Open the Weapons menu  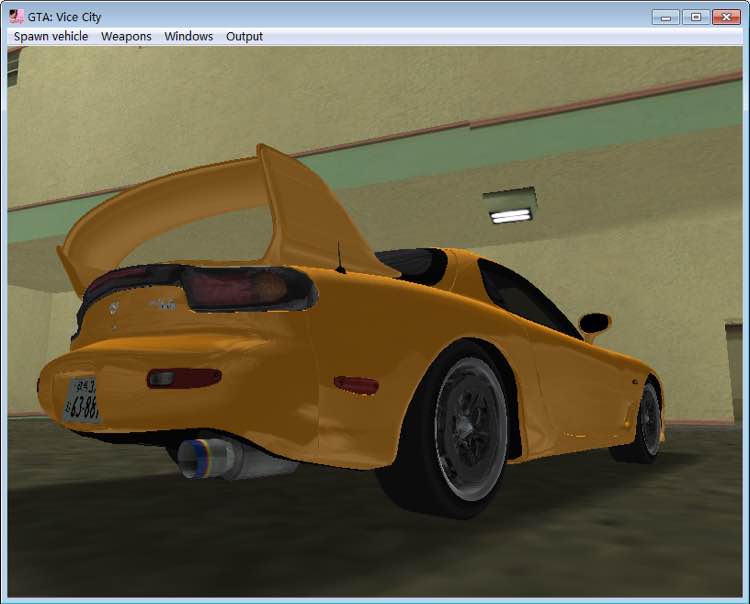[126, 36]
